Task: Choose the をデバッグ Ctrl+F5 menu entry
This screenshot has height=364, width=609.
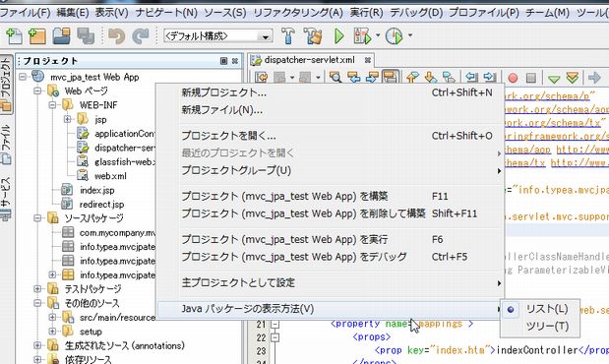Action: point(331,257)
